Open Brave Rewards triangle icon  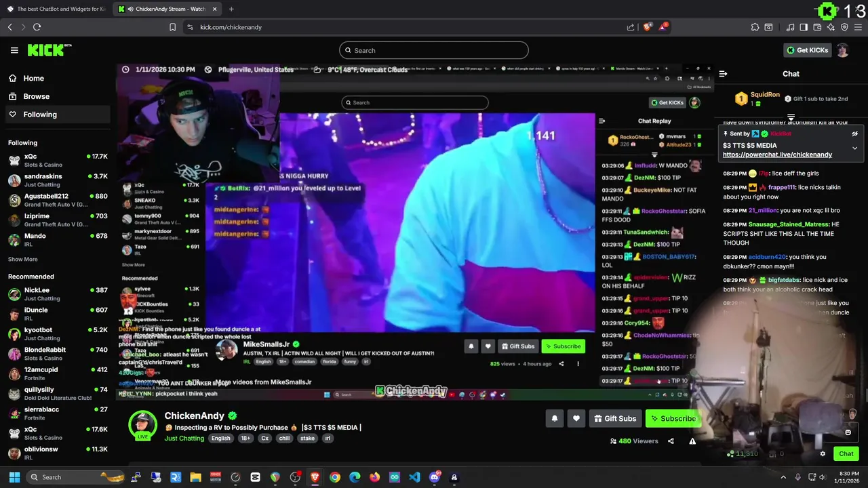(663, 27)
